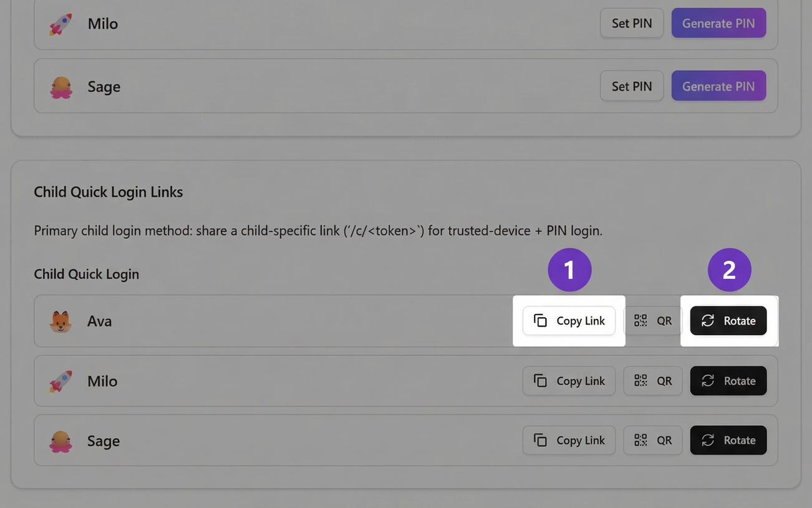The width and height of the screenshot is (812, 508).
Task: Click Ava's fox avatar icon
Action: (x=60, y=320)
